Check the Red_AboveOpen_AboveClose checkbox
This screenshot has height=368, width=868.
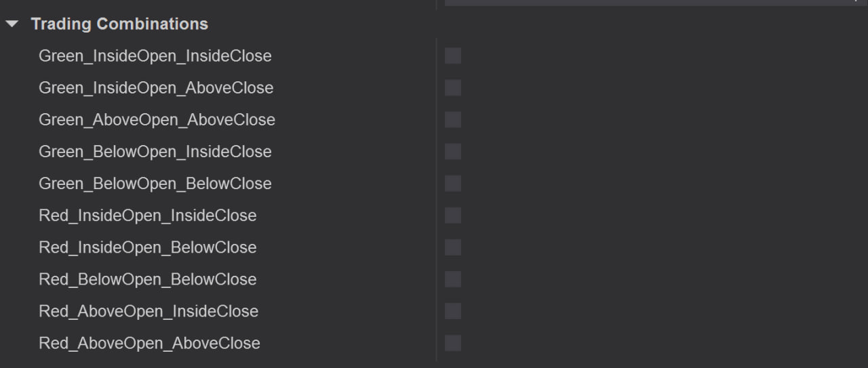[453, 342]
